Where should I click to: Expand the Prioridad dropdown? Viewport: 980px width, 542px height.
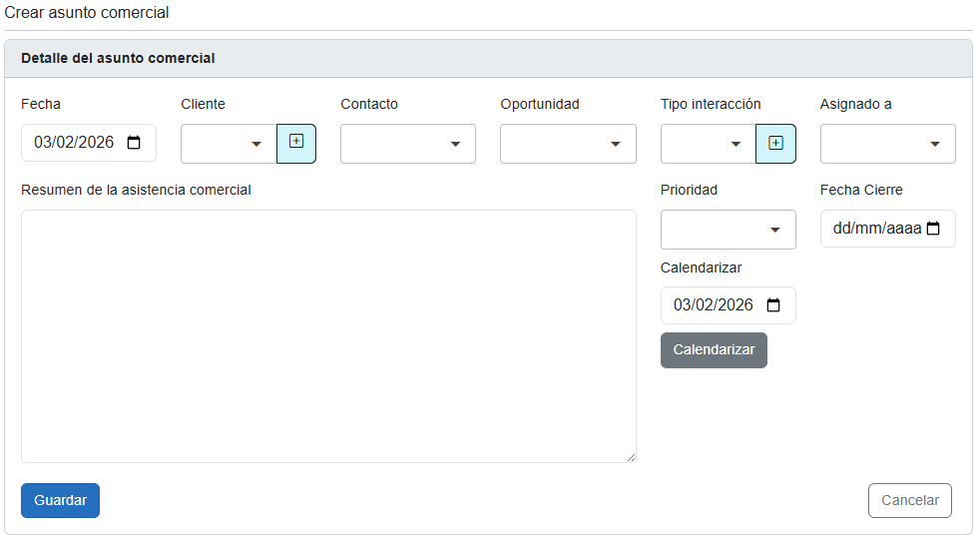tap(728, 230)
